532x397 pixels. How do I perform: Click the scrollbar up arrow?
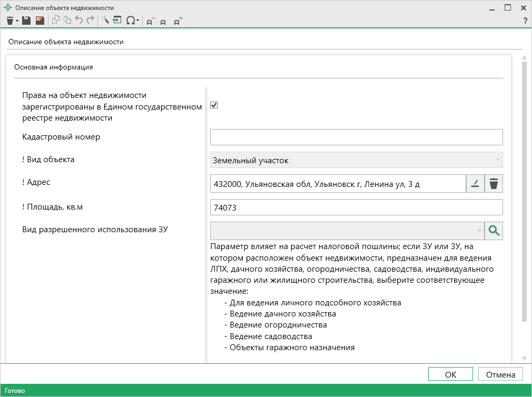524,57
